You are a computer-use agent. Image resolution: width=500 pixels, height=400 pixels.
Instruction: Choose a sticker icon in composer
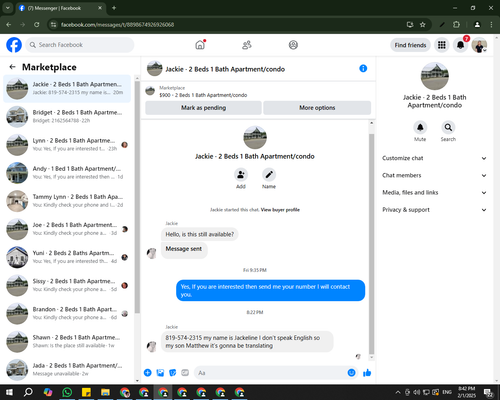[173, 373]
